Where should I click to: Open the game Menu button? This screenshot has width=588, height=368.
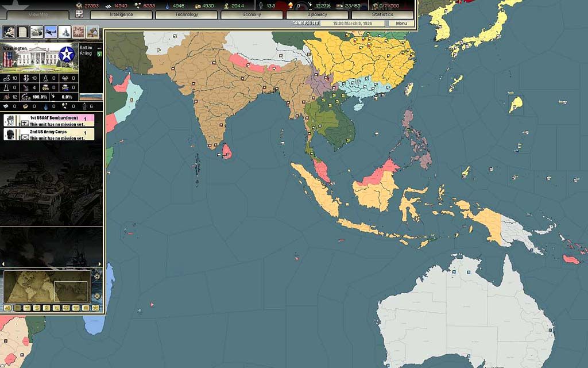coord(401,23)
